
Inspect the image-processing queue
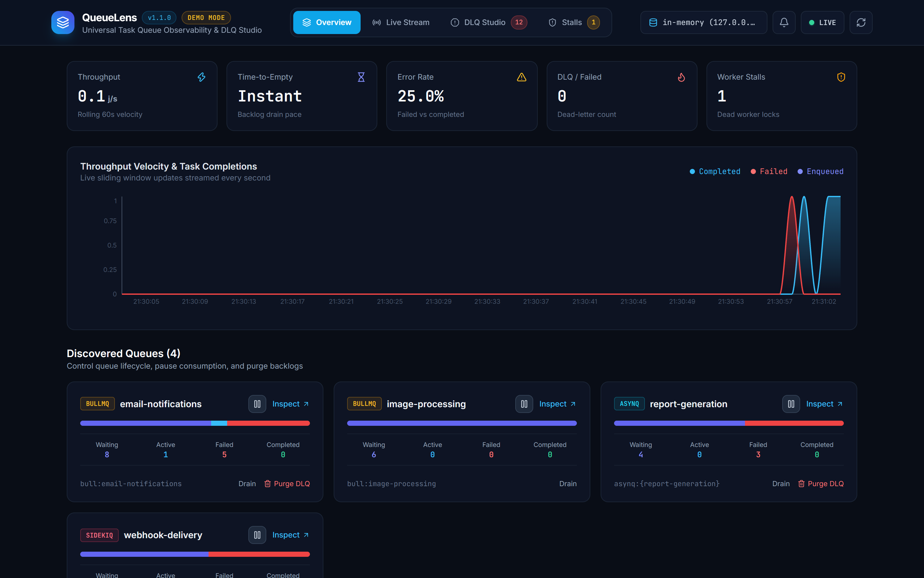(x=558, y=404)
